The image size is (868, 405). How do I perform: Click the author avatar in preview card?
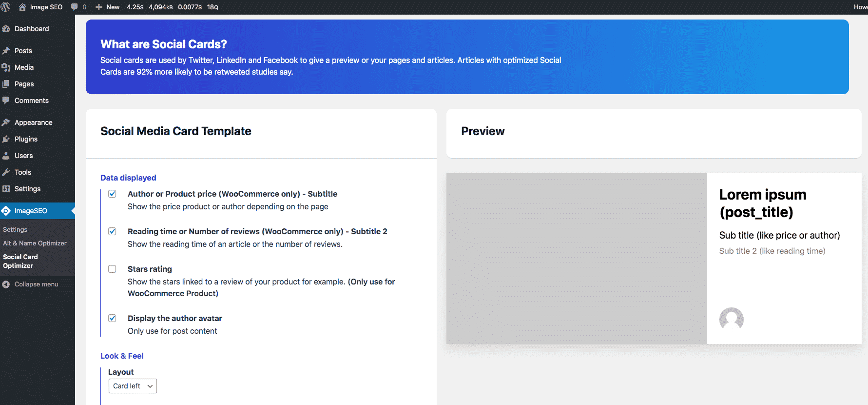[731, 319]
